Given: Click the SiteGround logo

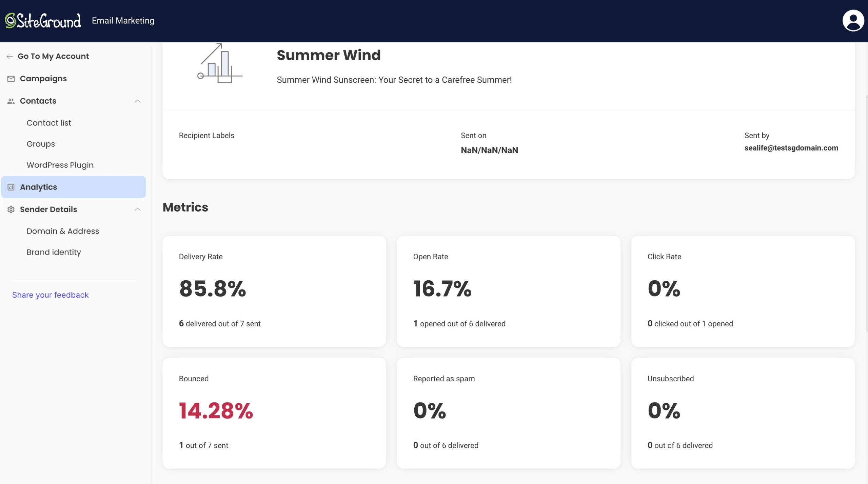Looking at the screenshot, I should point(43,21).
